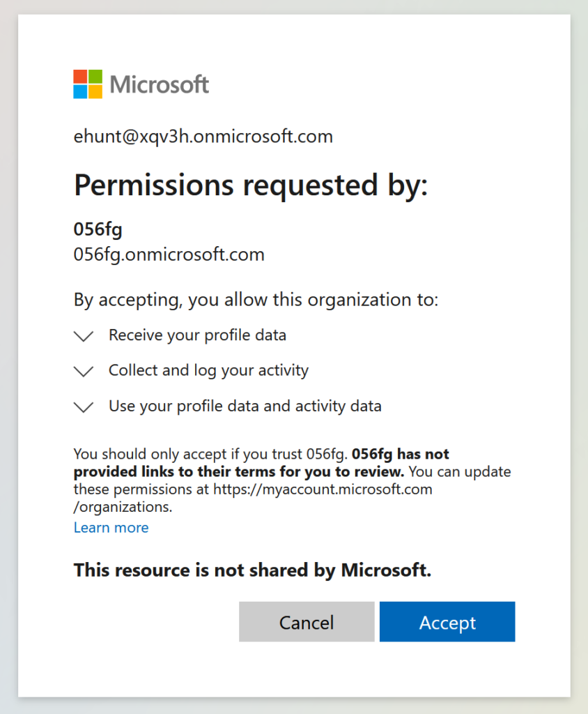Click the 'Permissions requested by:' heading
Screen dimensions: 588x714
pos(251,185)
